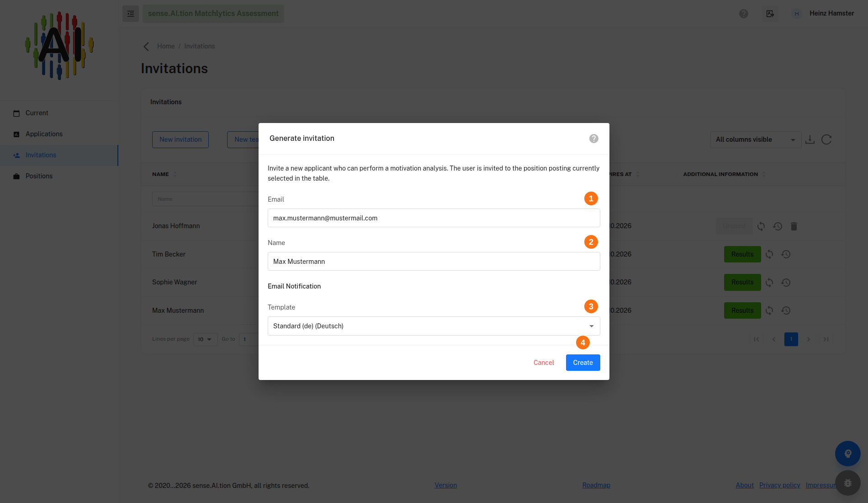Open Results for Tim Becker

point(742,254)
